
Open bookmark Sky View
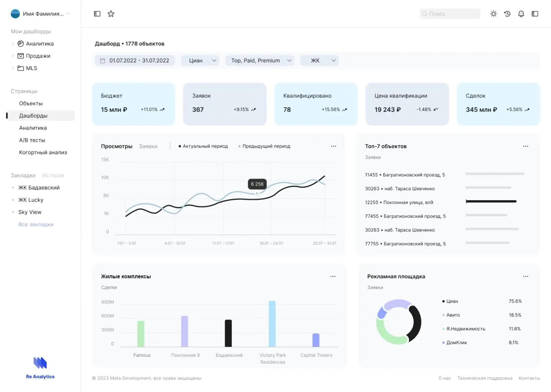tap(30, 212)
